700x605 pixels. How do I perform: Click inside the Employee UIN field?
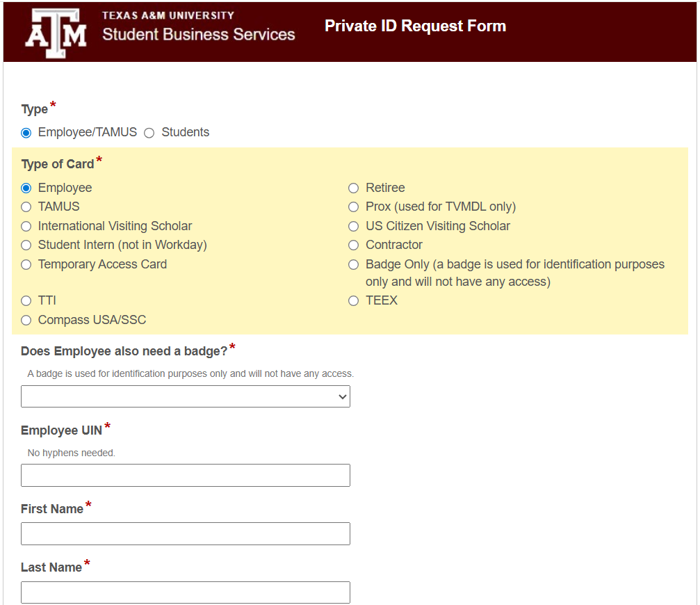click(186, 475)
